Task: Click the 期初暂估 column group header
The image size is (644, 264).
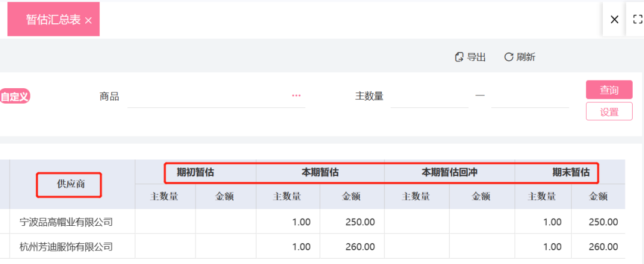Action: click(x=196, y=172)
